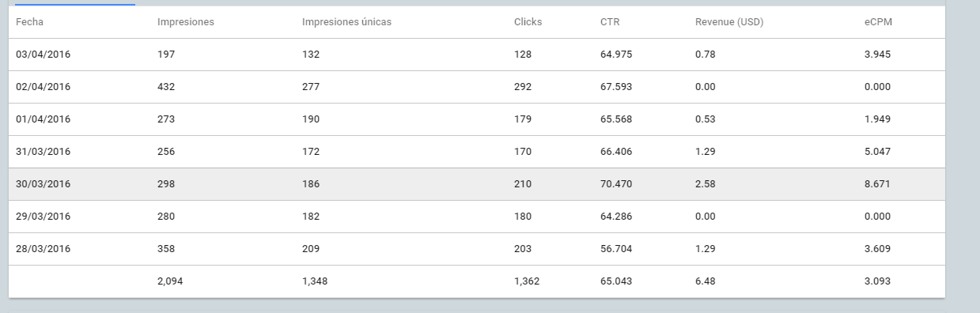Click the eCPM column header
This screenshot has height=313, width=980.
point(878,22)
